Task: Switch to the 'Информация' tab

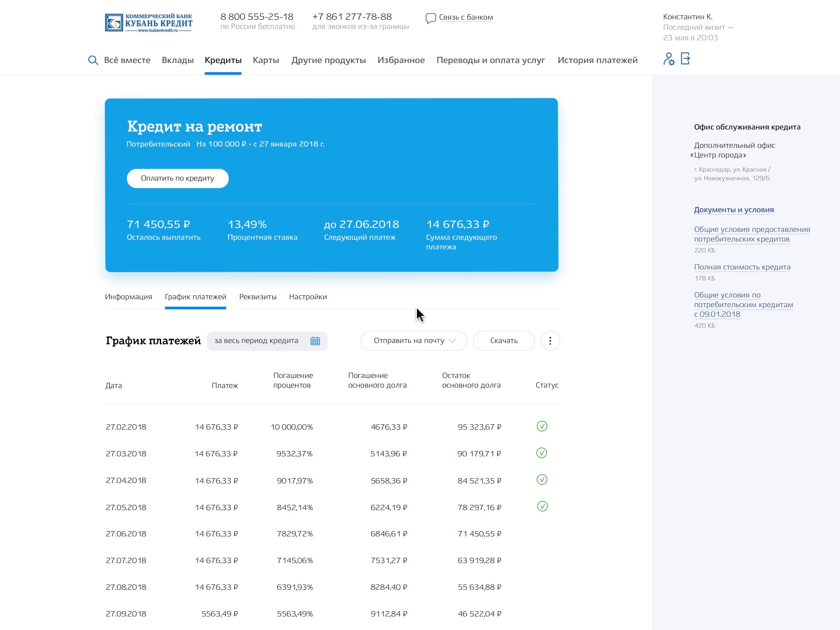Action: [x=129, y=297]
